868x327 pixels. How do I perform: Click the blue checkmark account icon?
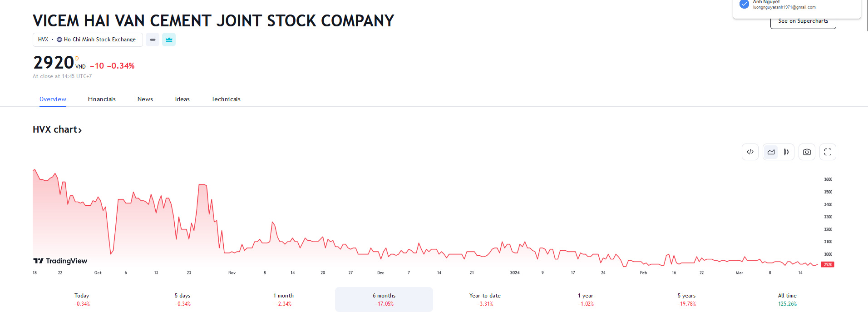[x=744, y=4]
